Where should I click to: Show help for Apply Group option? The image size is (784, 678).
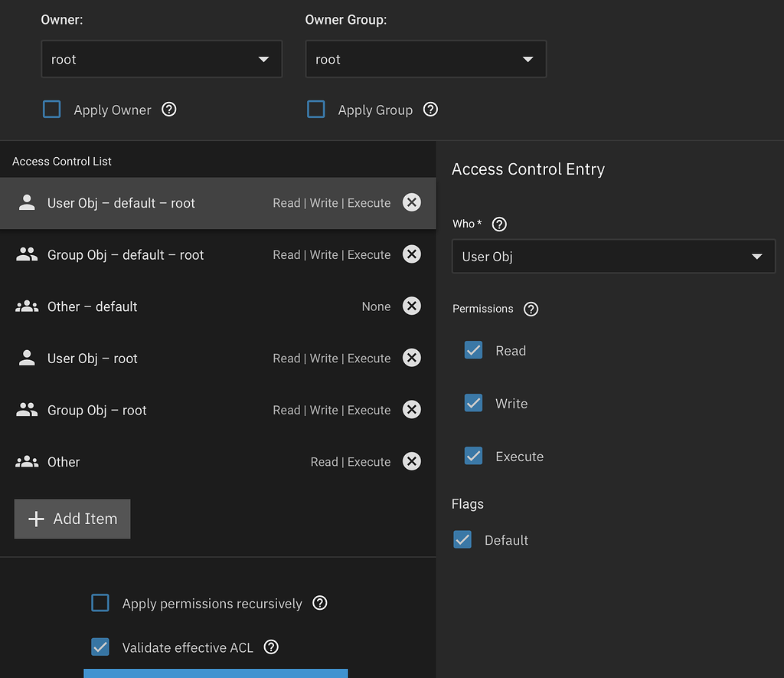point(430,110)
